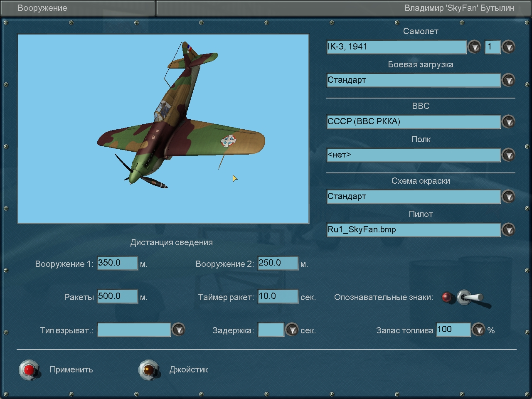Expand the ВВС air force dropdown

(508, 122)
